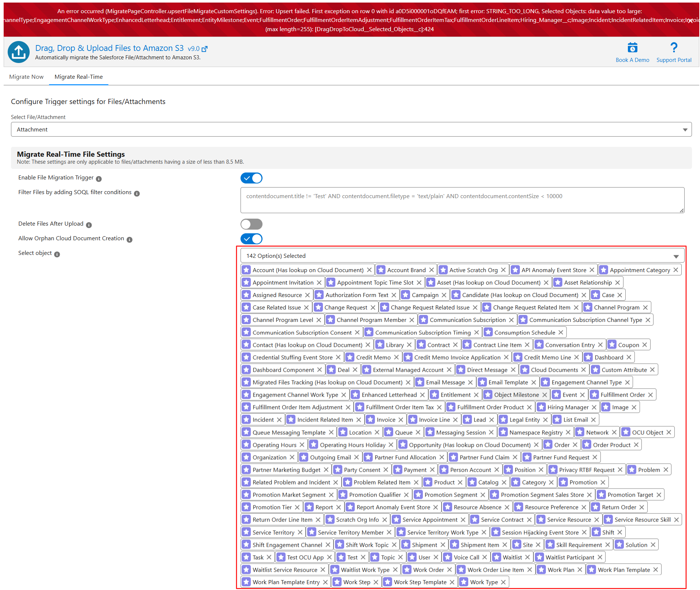Remove the Campaign pill
Image resolution: width=700 pixels, height=590 pixels.
[x=444, y=295]
